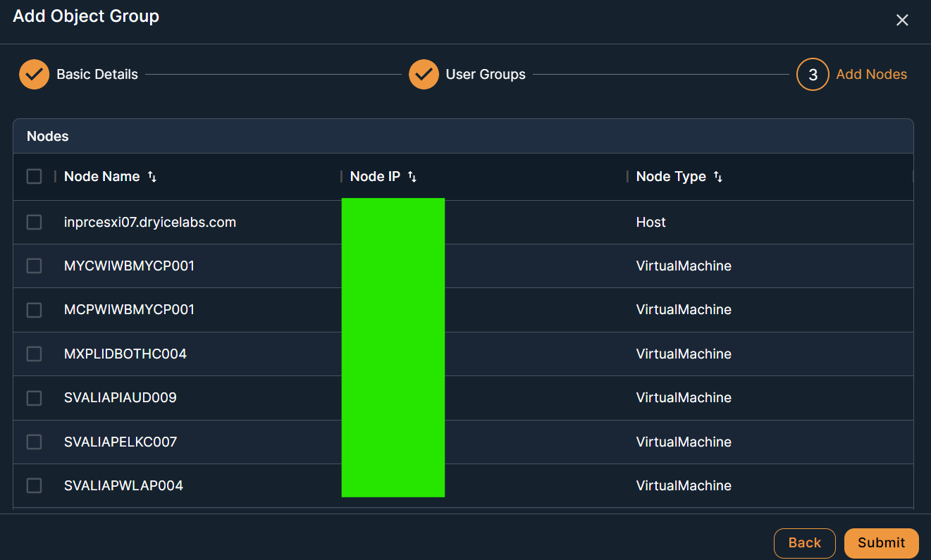Switch to the User Groups step

tap(486, 74)
